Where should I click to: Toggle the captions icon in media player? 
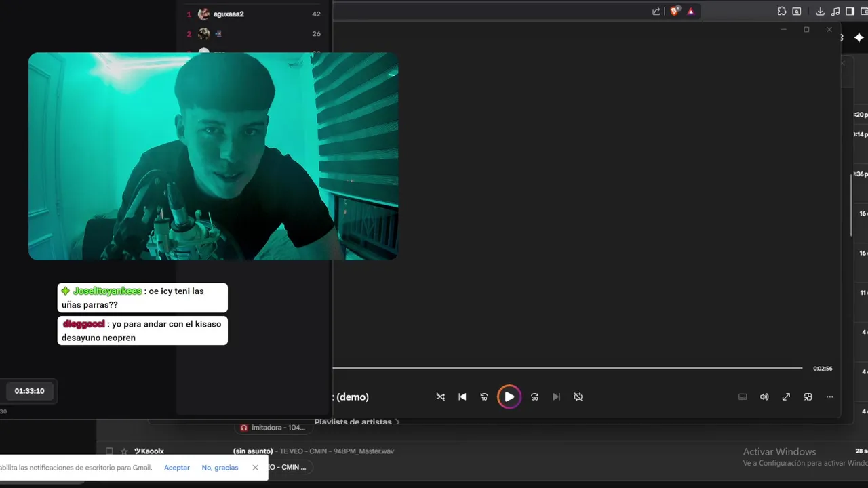tap(743, 397)
